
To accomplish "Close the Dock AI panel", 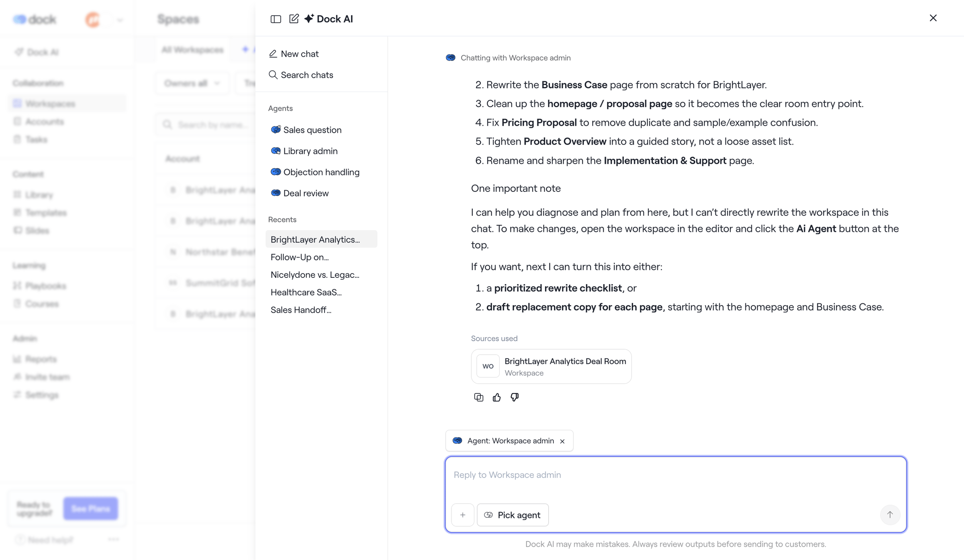I will coord(933,18).
